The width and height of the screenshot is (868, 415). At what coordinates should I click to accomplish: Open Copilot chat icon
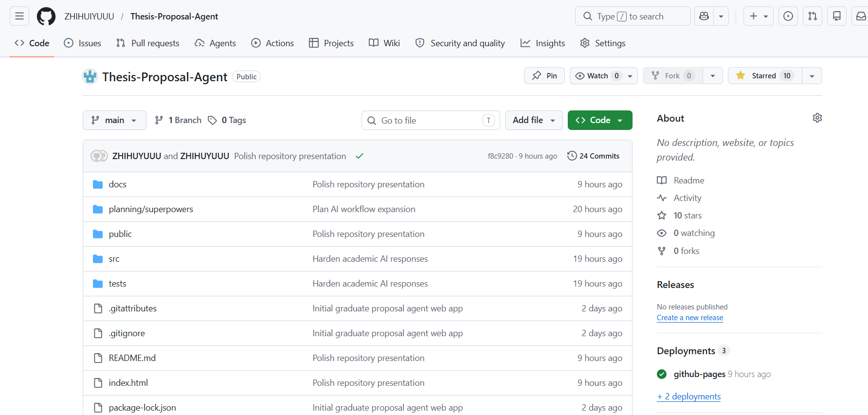tap(704, 16)
